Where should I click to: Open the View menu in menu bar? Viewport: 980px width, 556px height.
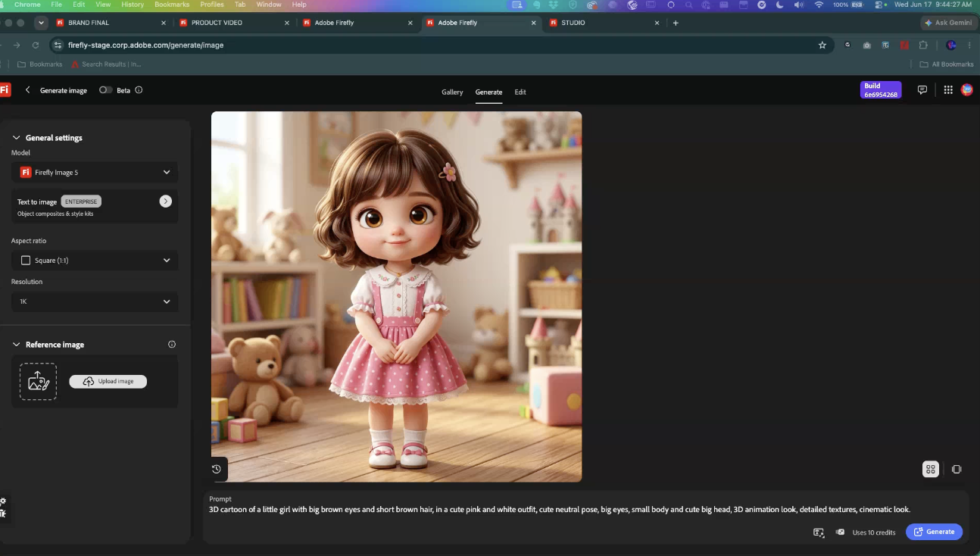(x=103, y=5)
